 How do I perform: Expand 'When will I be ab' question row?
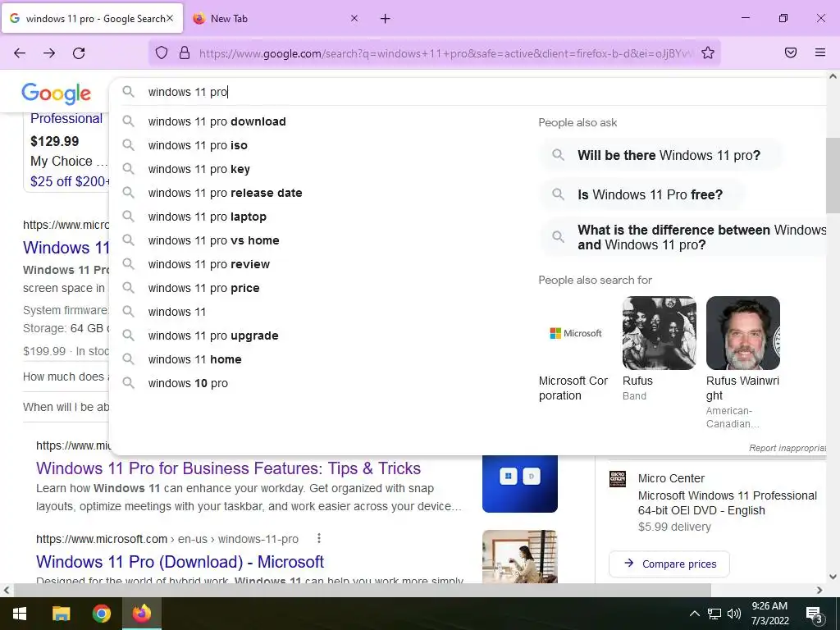[66, 407]
